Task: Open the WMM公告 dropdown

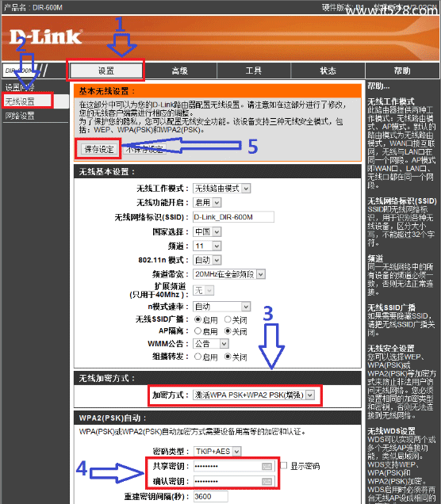Action: coord(211,344)
